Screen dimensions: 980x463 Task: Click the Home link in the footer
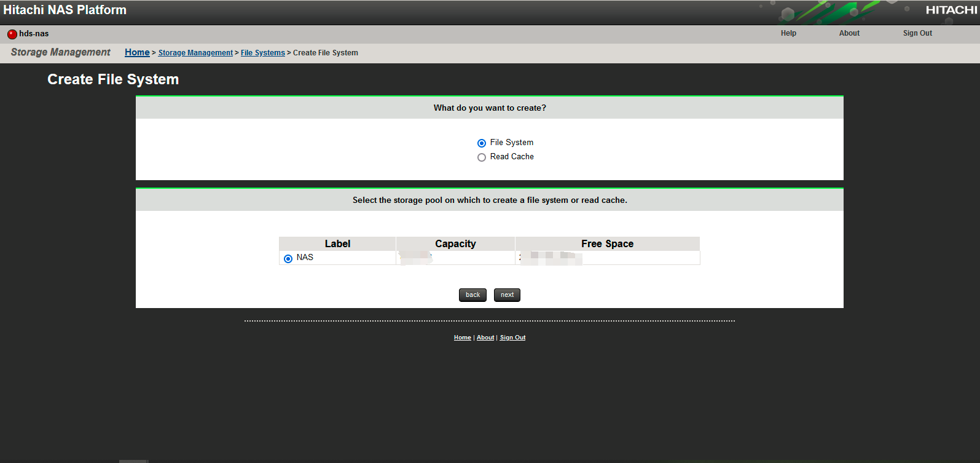click(x=463, y=338)
